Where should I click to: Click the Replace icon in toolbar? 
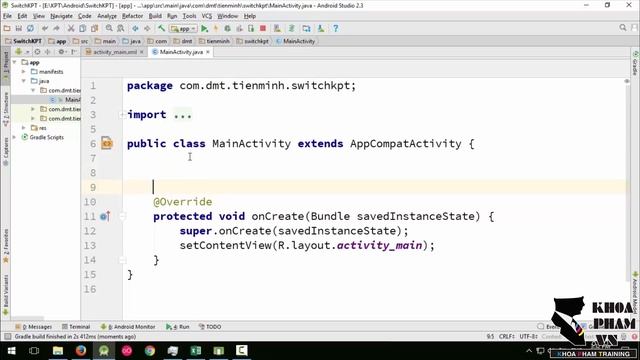[x=121, y=29]
